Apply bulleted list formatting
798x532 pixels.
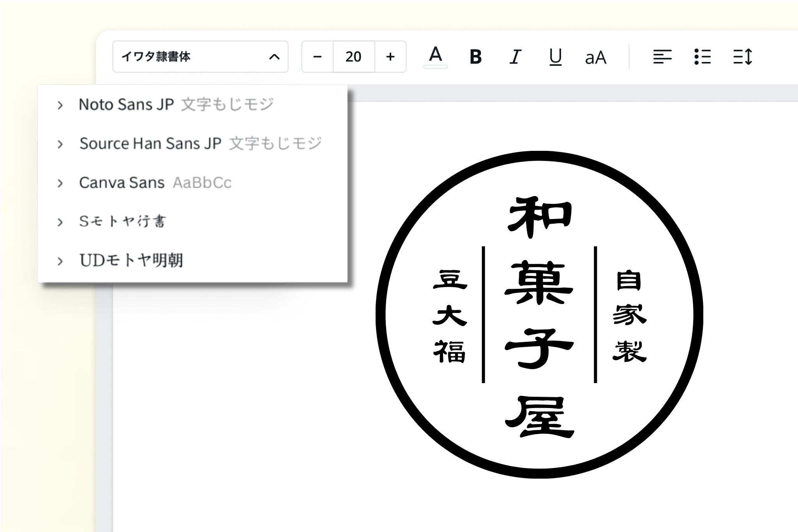pyautogui.click(x=703, y=57)
